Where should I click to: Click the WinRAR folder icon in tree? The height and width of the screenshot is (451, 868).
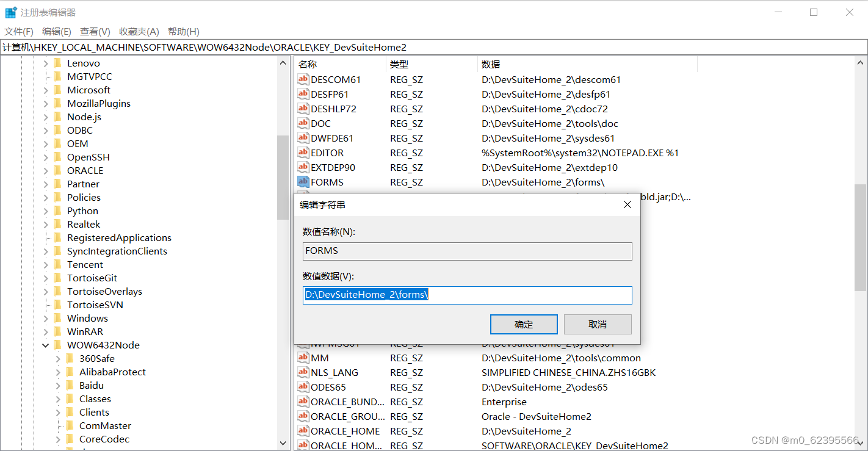[57, 331]
